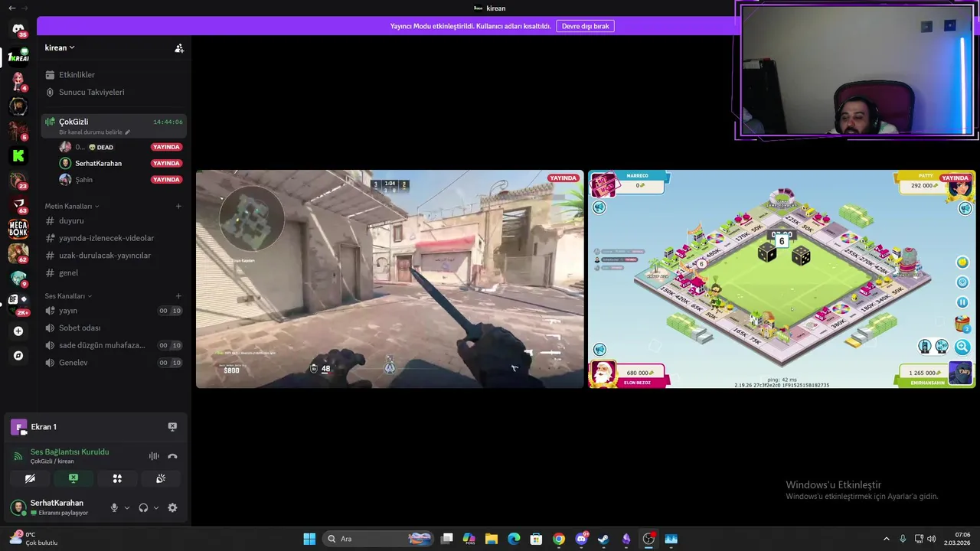Join the Genelev voice channel
980x551 pixels.
click(x=113, y=363)
